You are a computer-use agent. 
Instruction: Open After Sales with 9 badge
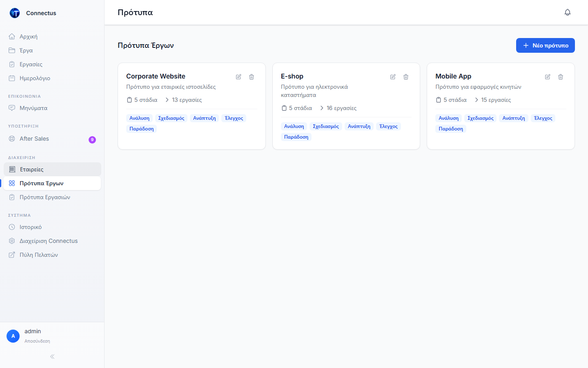point(52,139)
